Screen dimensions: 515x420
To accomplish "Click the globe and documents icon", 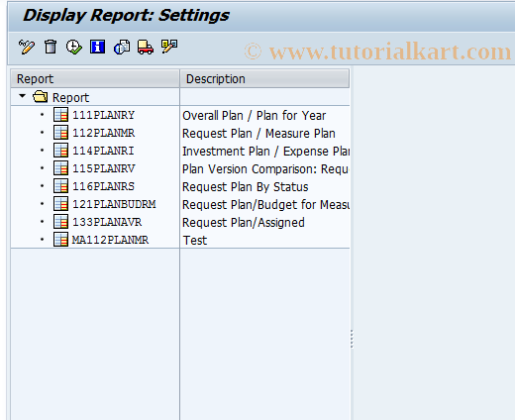I will click(x=122, y=47).
